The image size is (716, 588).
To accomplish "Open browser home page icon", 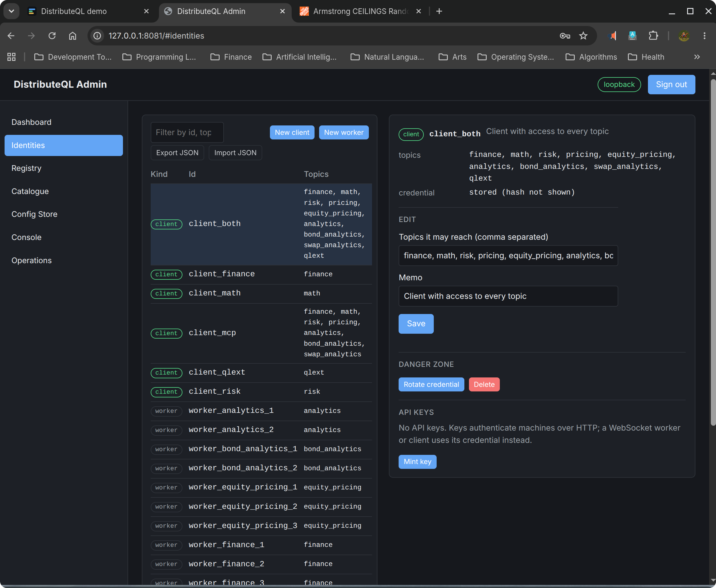I will pos(73,35).
